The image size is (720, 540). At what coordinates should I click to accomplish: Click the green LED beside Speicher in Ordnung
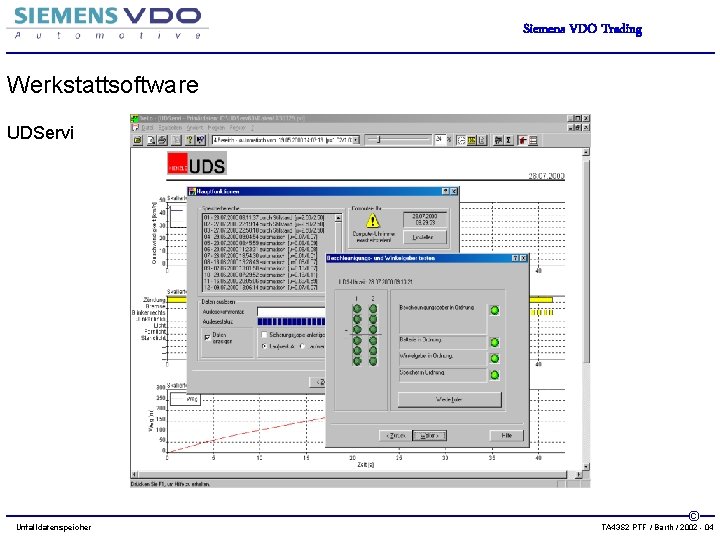point(495,375)
